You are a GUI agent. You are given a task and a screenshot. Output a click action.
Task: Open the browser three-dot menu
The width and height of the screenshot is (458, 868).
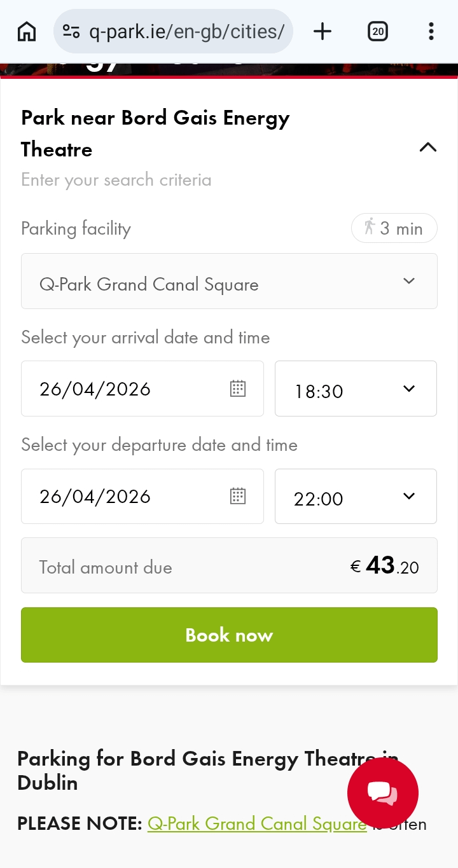pos(431,31)
